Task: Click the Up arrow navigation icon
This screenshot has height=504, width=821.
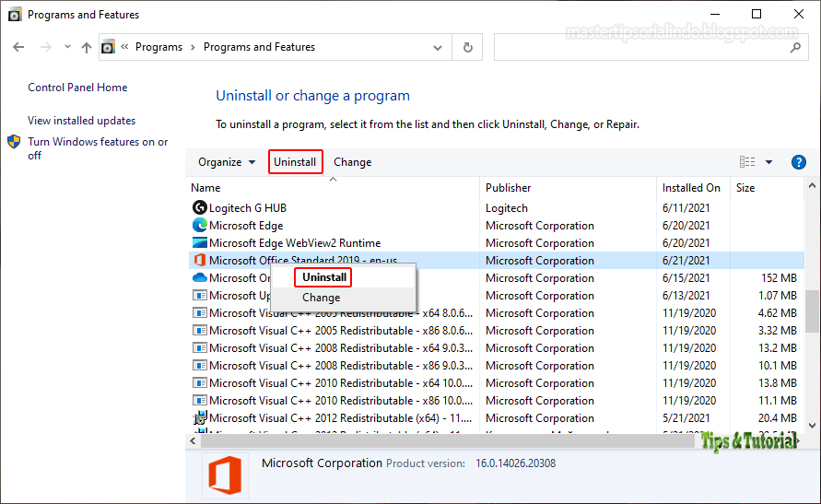Action: [x=87, y=47]
